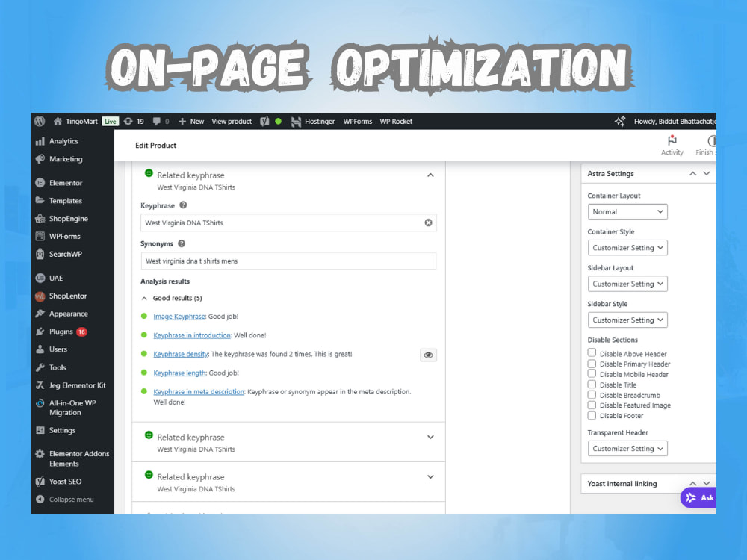Move Astra Settings panel up

692,174
